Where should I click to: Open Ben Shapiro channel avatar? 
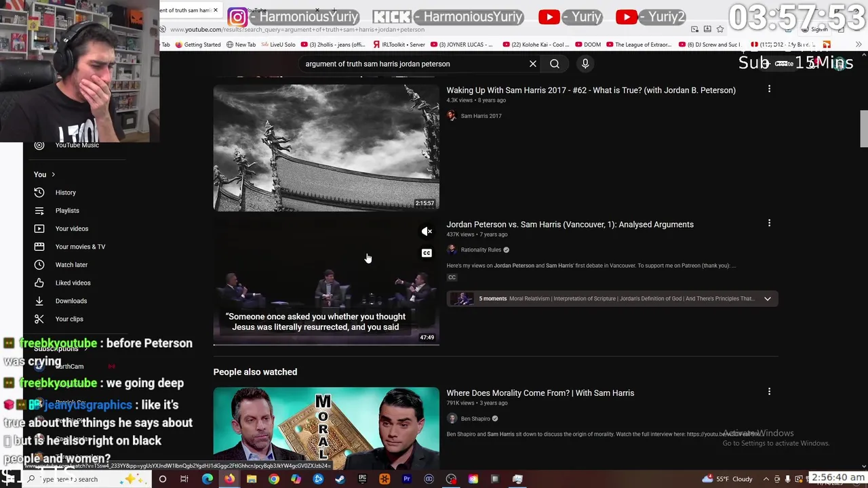[x=452, y=418]
